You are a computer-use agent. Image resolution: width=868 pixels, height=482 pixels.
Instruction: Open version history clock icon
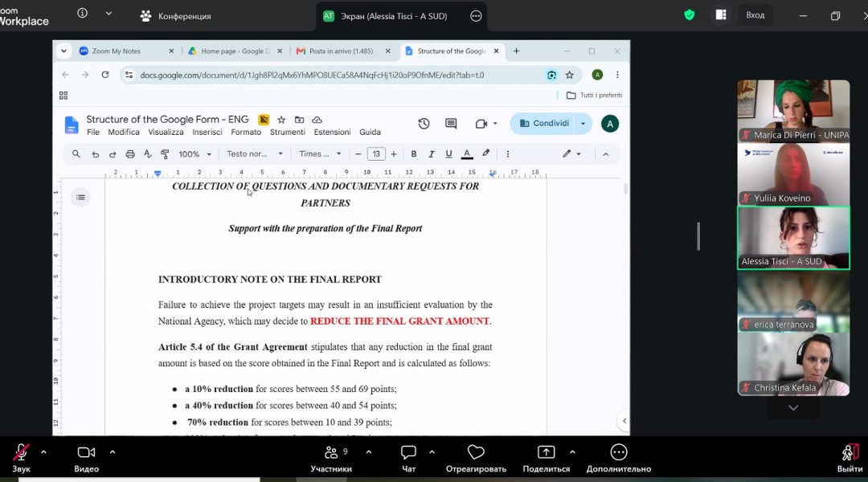(424, 124)
